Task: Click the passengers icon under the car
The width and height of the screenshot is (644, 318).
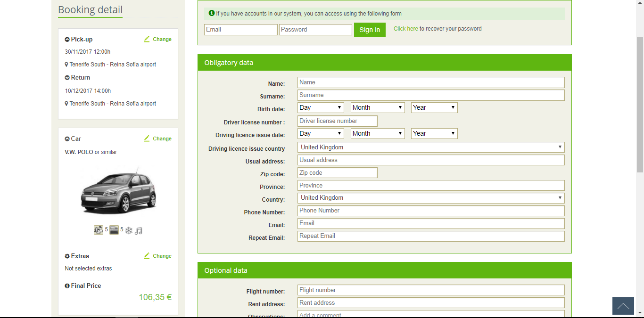Action: 99,230
